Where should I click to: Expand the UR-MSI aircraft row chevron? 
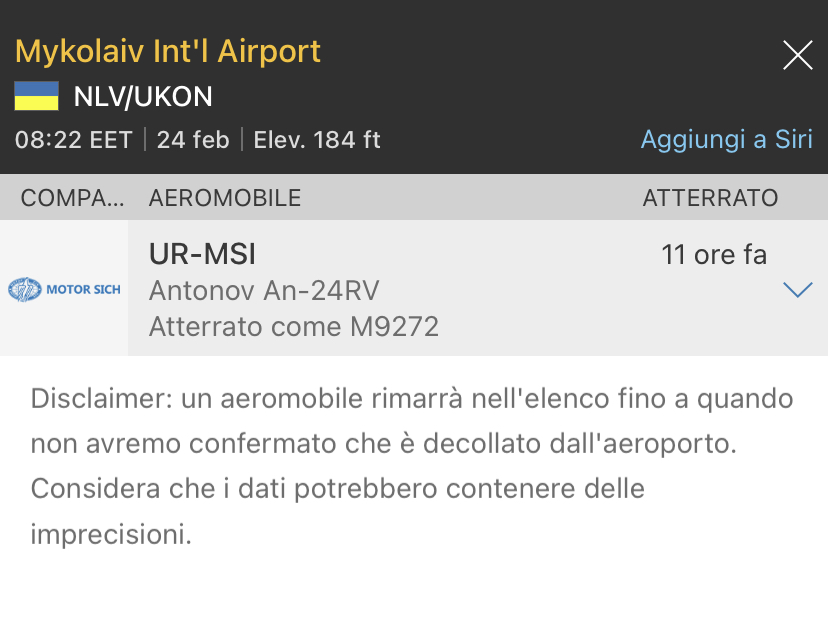[x=797, y=290]
